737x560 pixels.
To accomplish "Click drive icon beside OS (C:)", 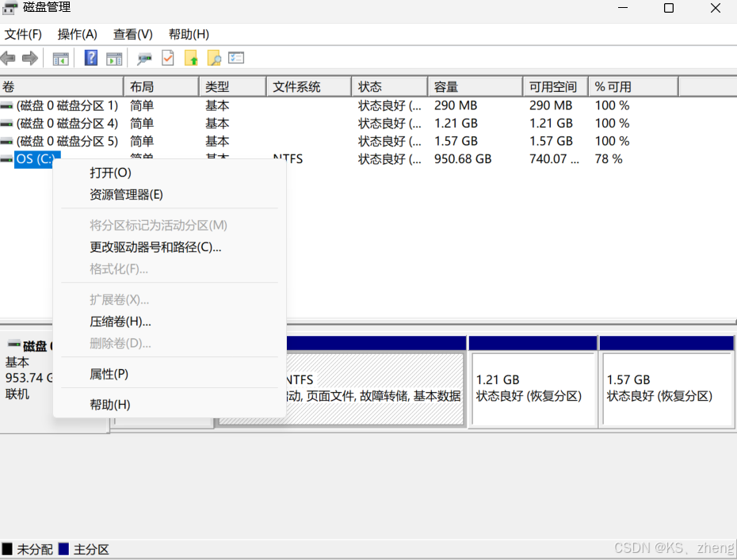I will pyautogui.click(x=6, y=159).
